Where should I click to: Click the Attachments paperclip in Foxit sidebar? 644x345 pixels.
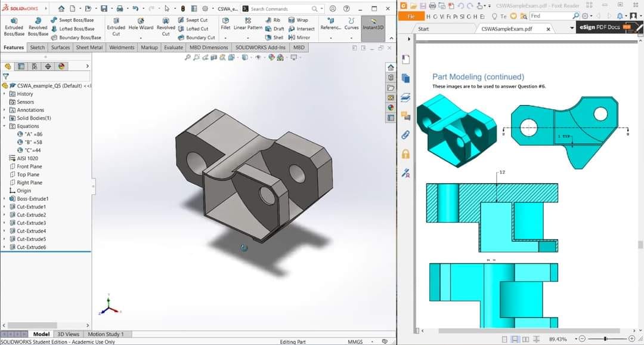[x=405, y=135]
